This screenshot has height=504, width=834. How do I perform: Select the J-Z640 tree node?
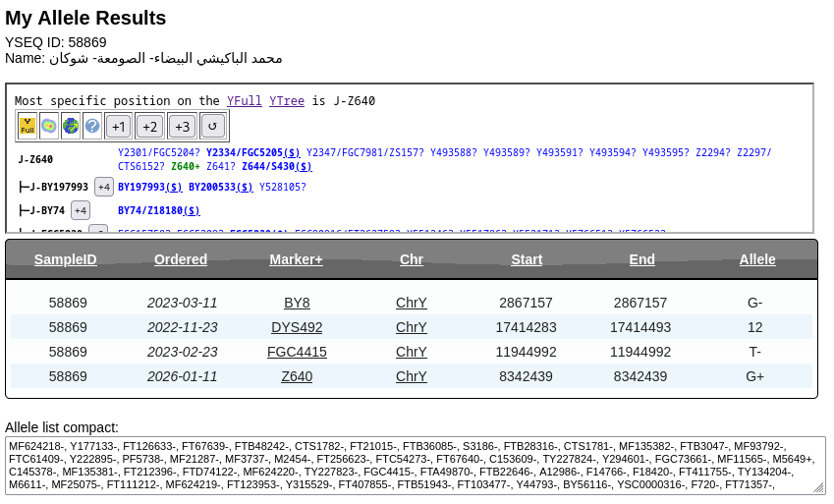click(35, 159)
